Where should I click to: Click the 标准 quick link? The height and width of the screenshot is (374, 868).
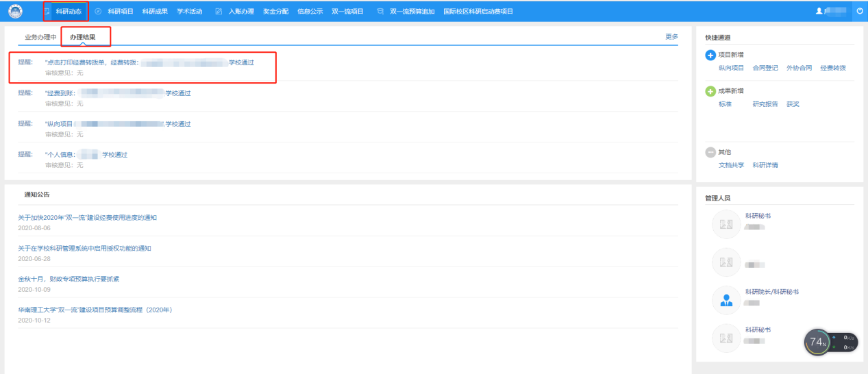coord(725,104)
